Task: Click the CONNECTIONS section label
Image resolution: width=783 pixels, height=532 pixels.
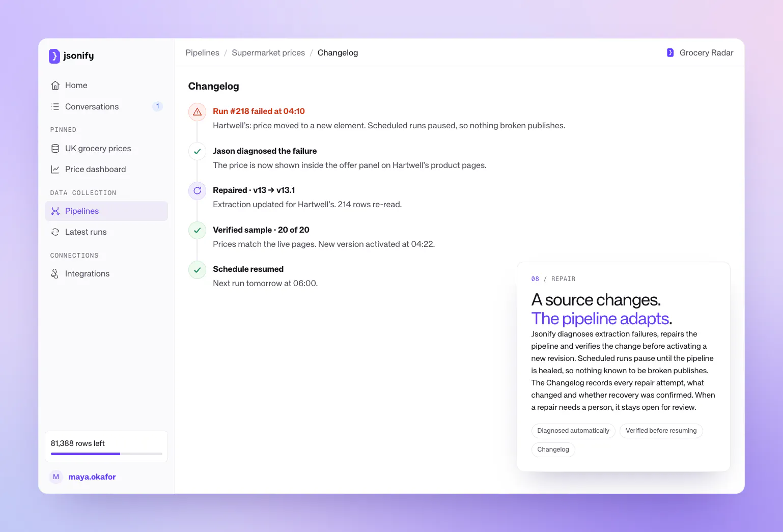Action: (74, 256)
